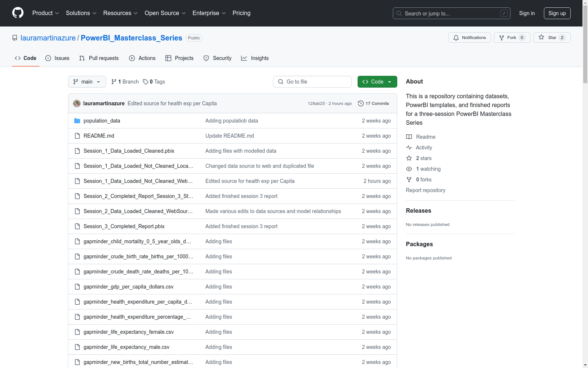The height and width of the screenshot is (368, 588).
Task: Click the repository icon beside lauramartinazure
Action: tap(15, 38)
